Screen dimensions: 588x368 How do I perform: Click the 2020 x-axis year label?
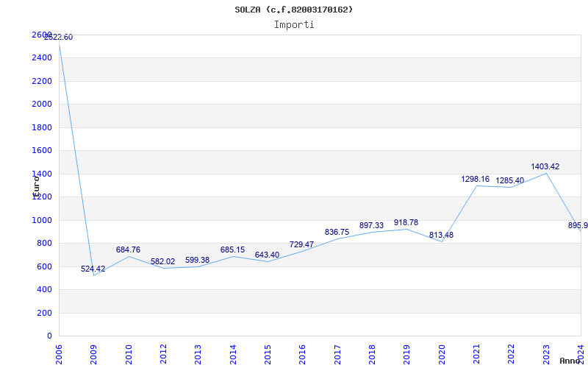(x=442, y=354)
